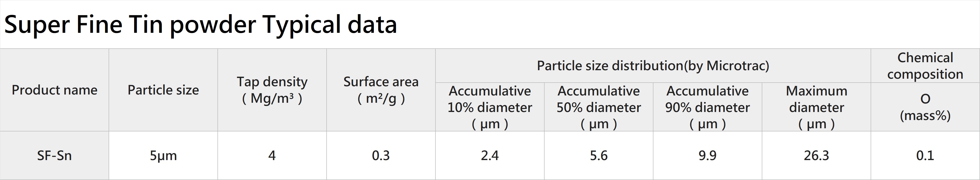980x180 pixels.
Task: Click the 2.4 diameter value
Action: [x=490, y=156]
